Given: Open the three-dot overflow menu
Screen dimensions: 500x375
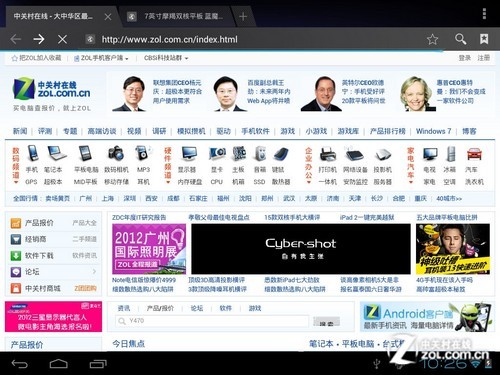Looking at the screenshot, I should (484, 14).
